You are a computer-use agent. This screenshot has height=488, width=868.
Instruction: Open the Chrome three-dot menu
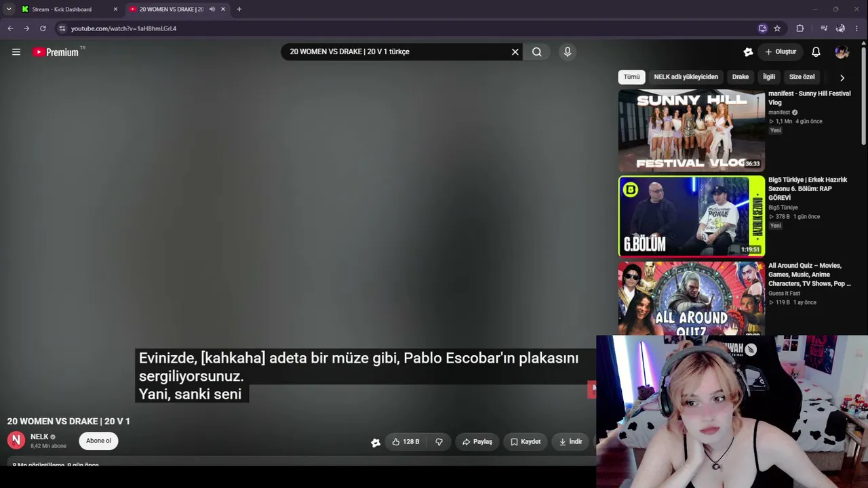coord(857,28)
